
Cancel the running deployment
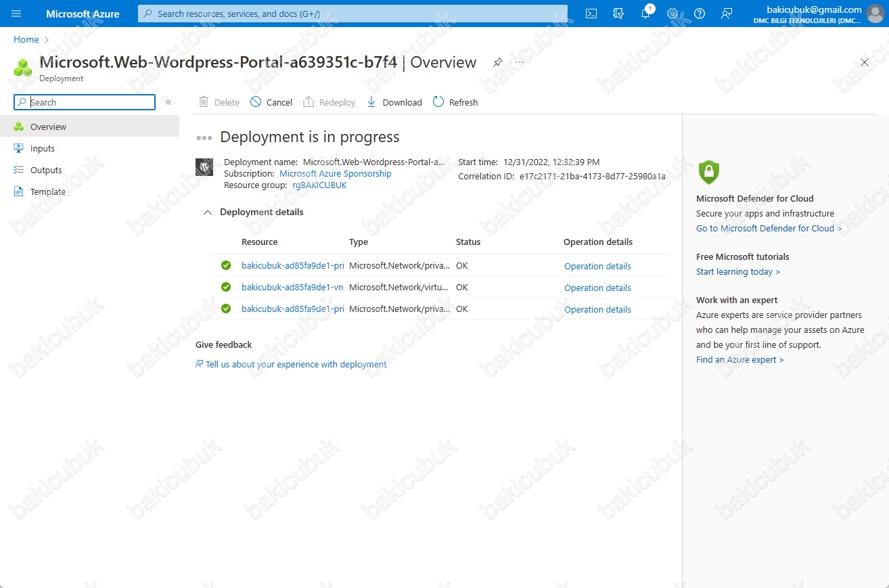point(271,102)
